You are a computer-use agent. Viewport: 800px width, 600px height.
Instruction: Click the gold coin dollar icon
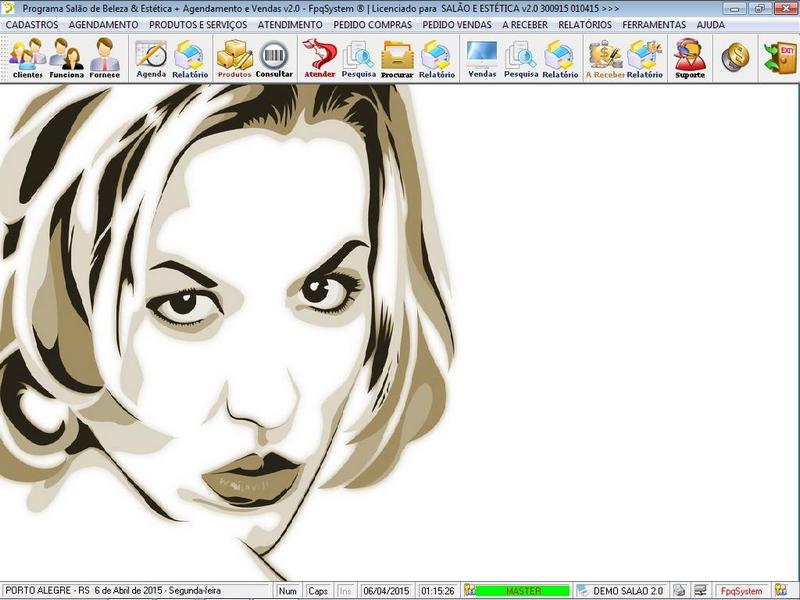[735, 58]
